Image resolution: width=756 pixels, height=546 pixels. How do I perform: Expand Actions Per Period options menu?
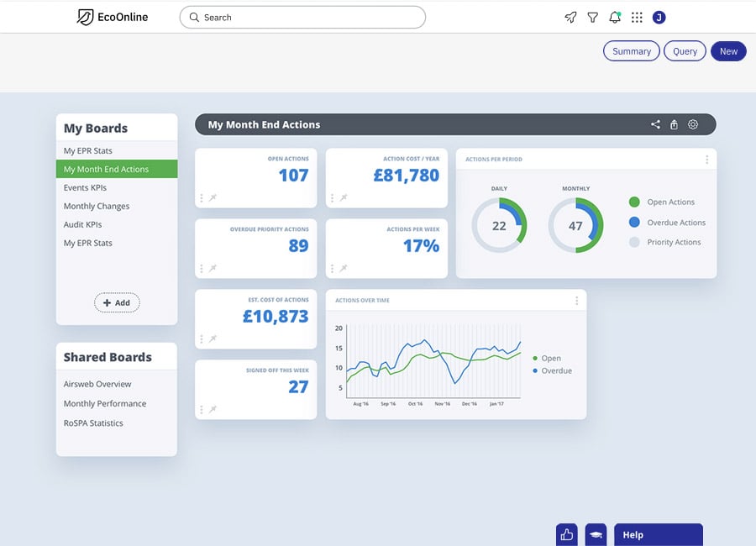(x=706, y=160)
